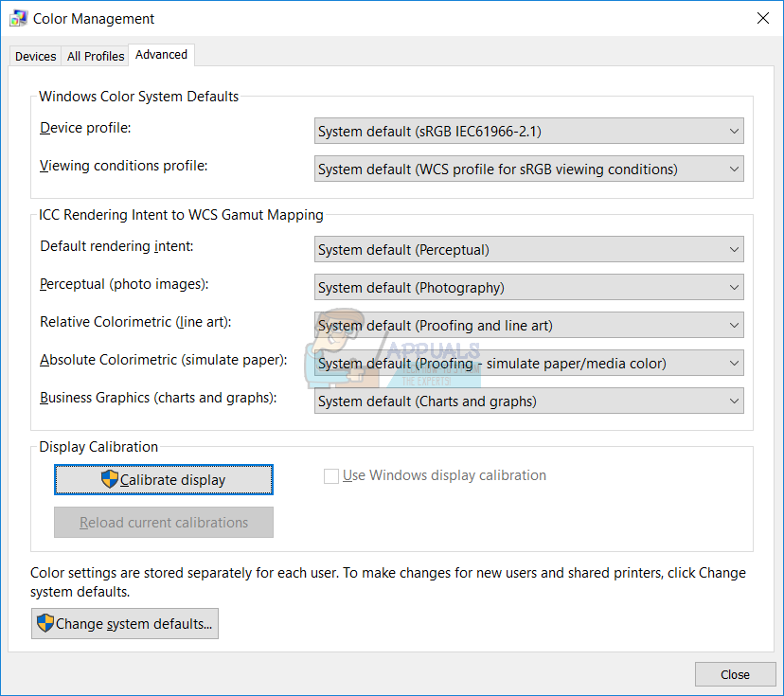Click the Windows Color System Defaults group title
784x696 pixels.
coord(138,97)
